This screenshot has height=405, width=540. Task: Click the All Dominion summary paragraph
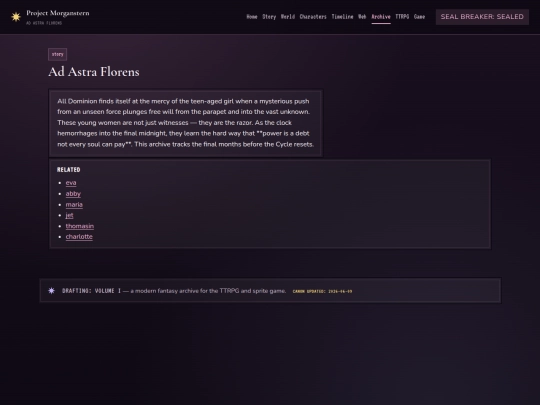(185, 123)
